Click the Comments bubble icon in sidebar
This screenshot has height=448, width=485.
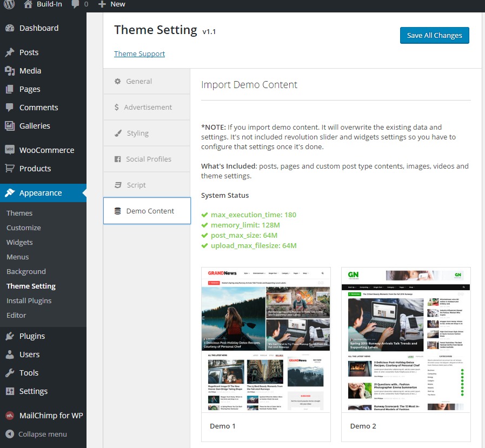coord(10,108)
